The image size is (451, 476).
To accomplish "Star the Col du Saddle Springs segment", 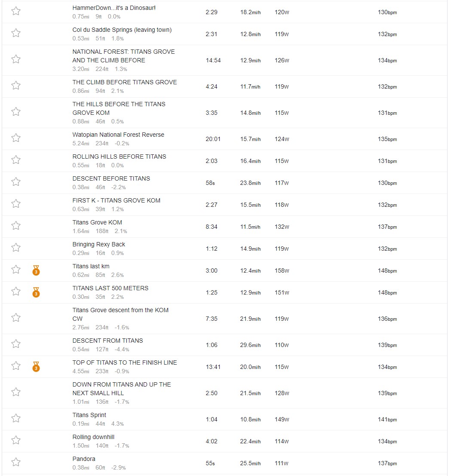I will point(16,33).
